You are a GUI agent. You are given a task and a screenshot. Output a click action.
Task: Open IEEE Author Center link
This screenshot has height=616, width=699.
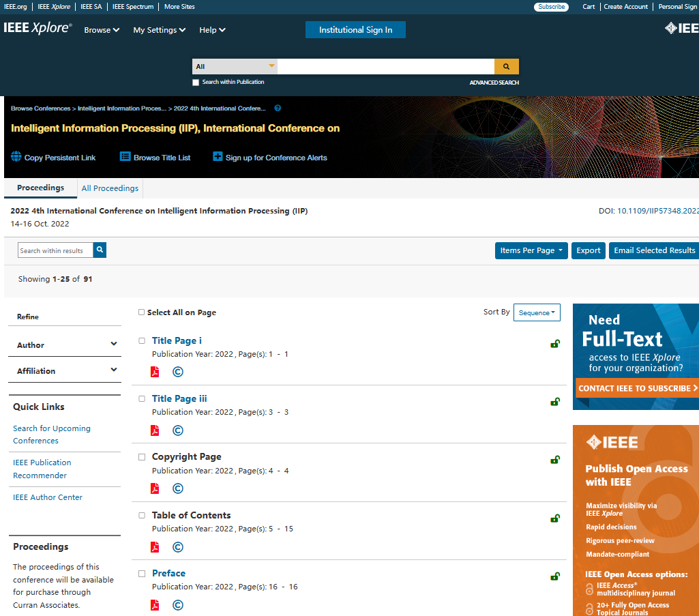click(48, 497)
